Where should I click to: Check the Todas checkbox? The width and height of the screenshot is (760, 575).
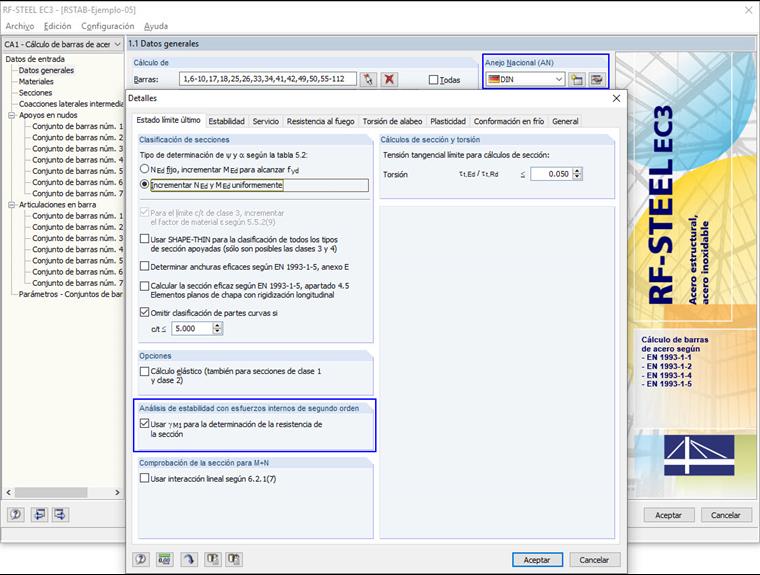click(433, 80)
